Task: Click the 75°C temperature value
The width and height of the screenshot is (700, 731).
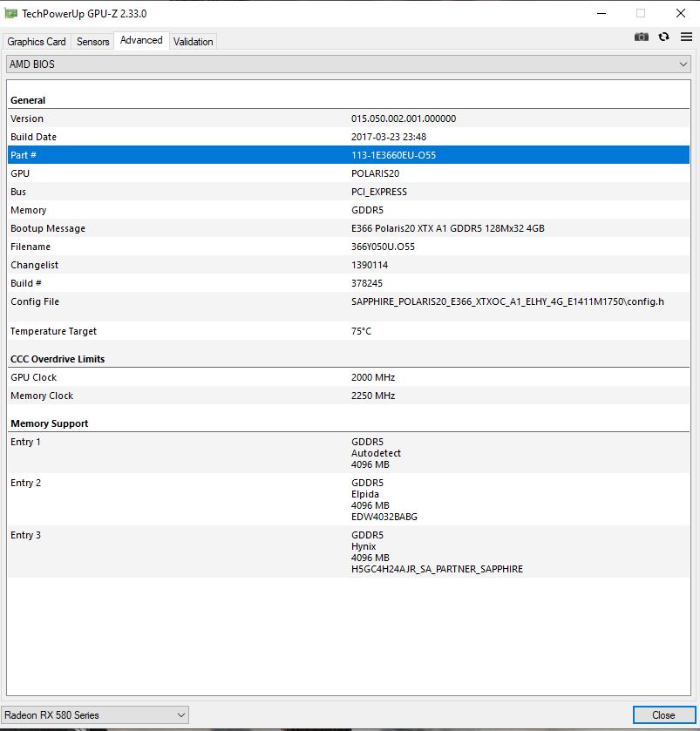Action: (x=362, y=331)
